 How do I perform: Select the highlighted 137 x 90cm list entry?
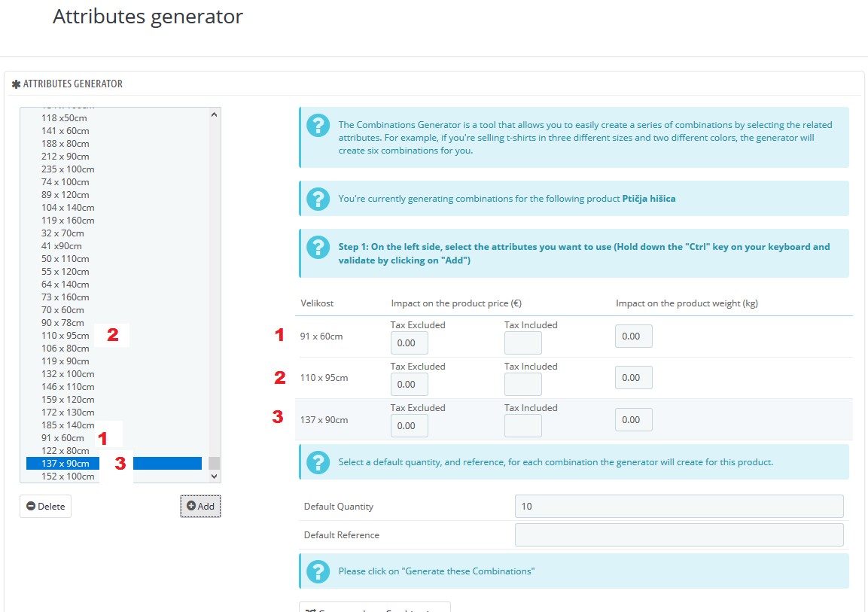114,463
